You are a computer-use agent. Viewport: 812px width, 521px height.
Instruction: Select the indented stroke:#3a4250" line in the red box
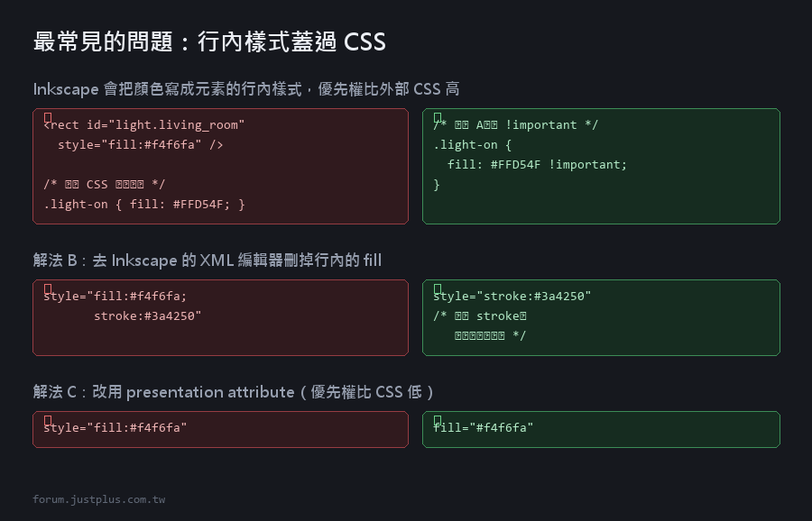(148, 316)
